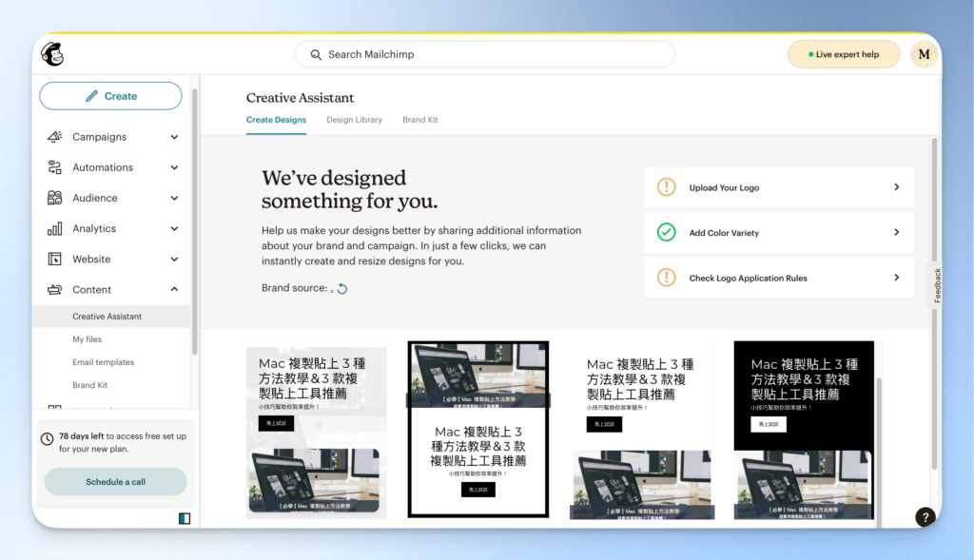Click the green checkmark beside Add Color Variety
This screenshot has width=974, height=560.
(x=666, y=232)
